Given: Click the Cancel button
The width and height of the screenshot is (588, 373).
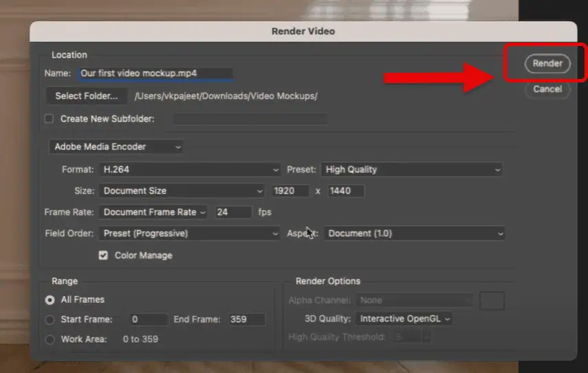Looking at the screenshot, I should click(x=547, y=89).
